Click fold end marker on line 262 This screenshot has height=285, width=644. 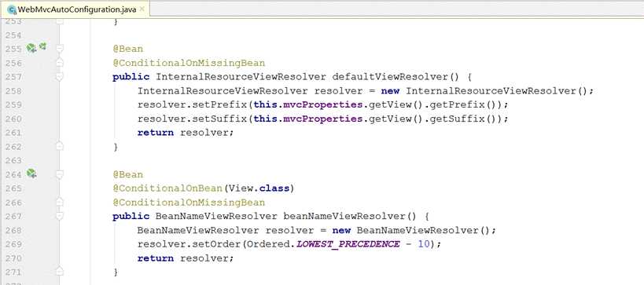[60, 146]
